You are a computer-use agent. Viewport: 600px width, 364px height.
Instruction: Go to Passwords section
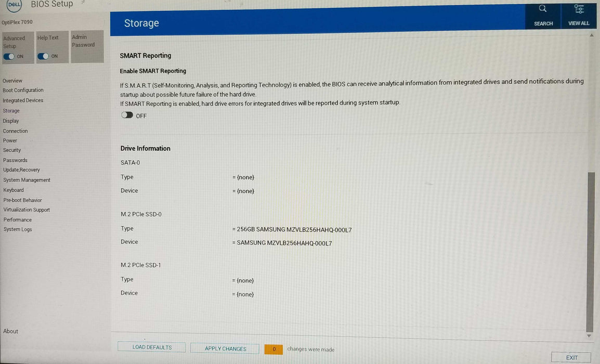point(15,160)
